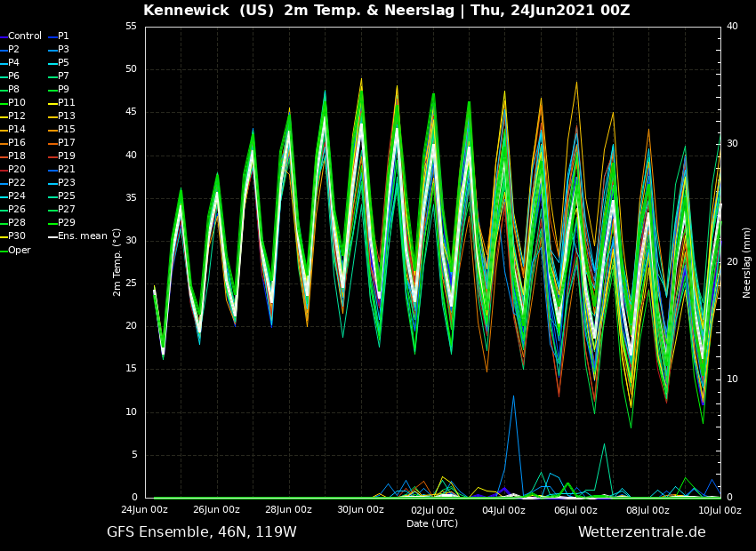Select the 'Control' legend entry
This screenshot has height=551, width=756.
pyautogui.click(x=21, y=36)
